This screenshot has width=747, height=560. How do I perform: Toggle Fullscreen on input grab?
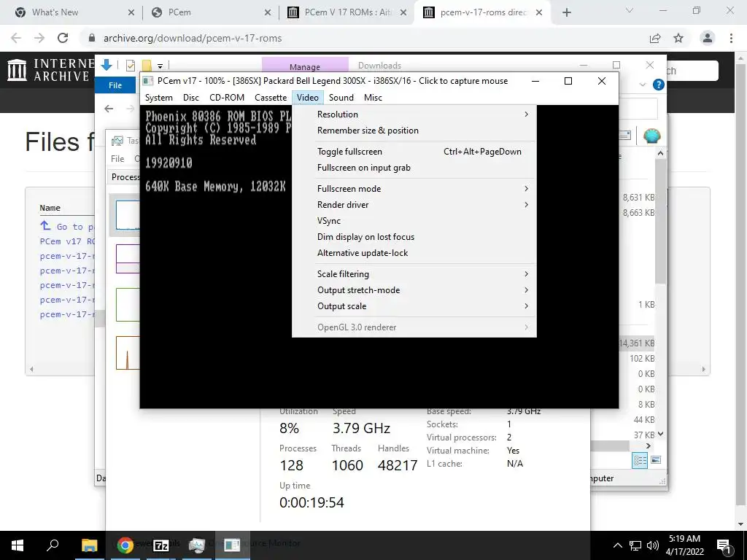pyautogui.click(x=414, y=168)
